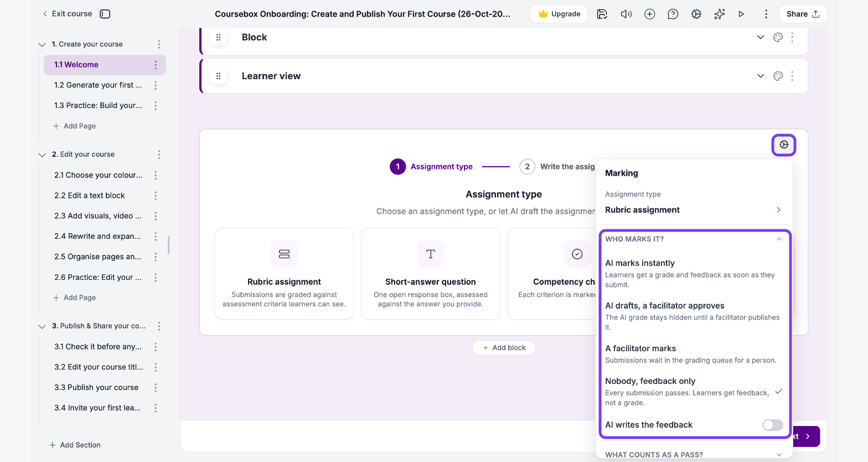
Task: Click the add circle plus icon
Action: coord(650,14)
